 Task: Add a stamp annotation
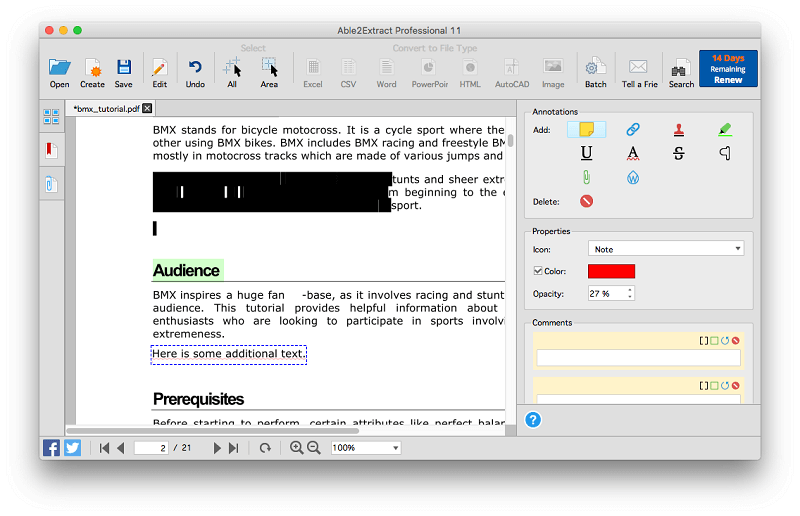pos(679,130)
